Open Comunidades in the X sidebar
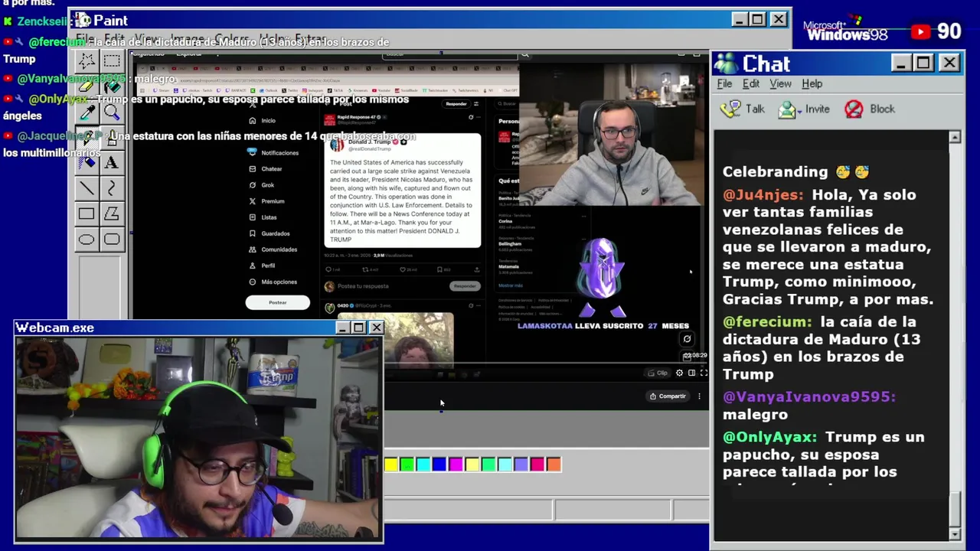This screenshot has width=980, height=551. [x=272, y=249]
